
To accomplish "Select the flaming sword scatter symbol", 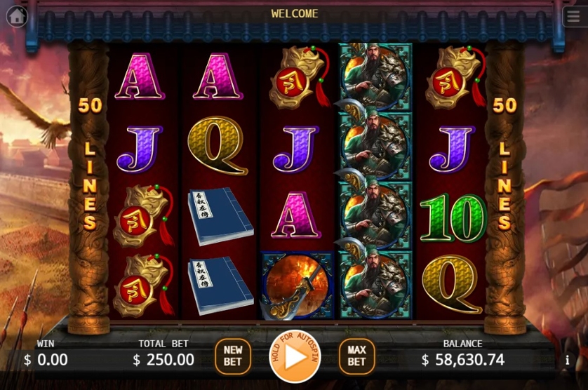I will point(297,285).
